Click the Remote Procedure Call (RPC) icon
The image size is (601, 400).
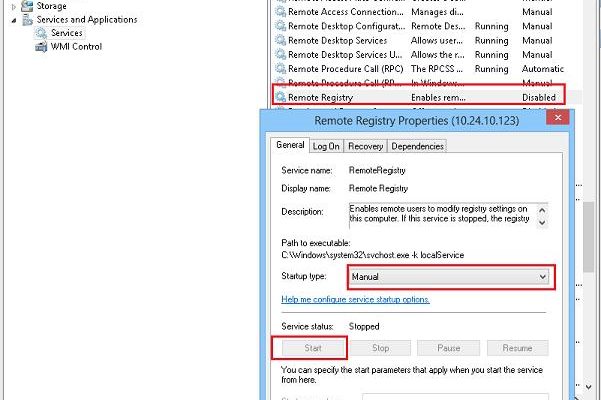tap(280, 69)
